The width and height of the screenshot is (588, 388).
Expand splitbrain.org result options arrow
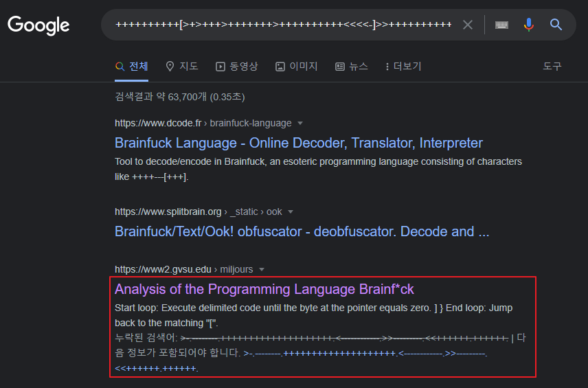291,212
